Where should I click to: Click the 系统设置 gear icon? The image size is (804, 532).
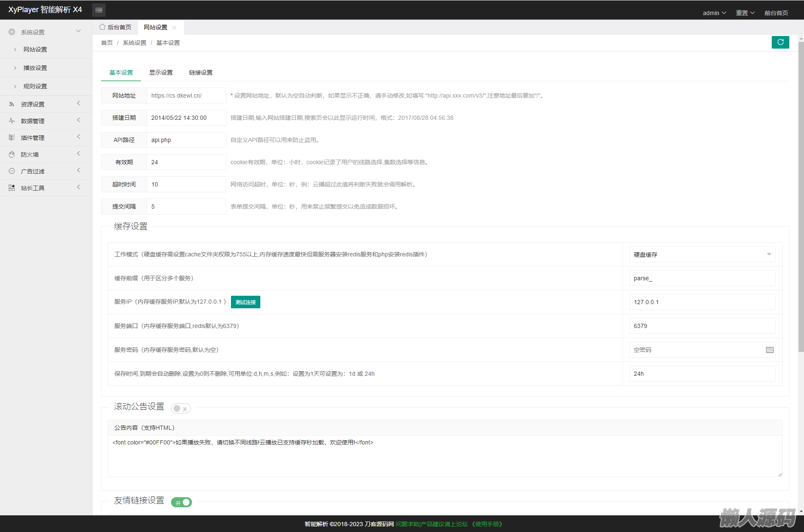12,32
